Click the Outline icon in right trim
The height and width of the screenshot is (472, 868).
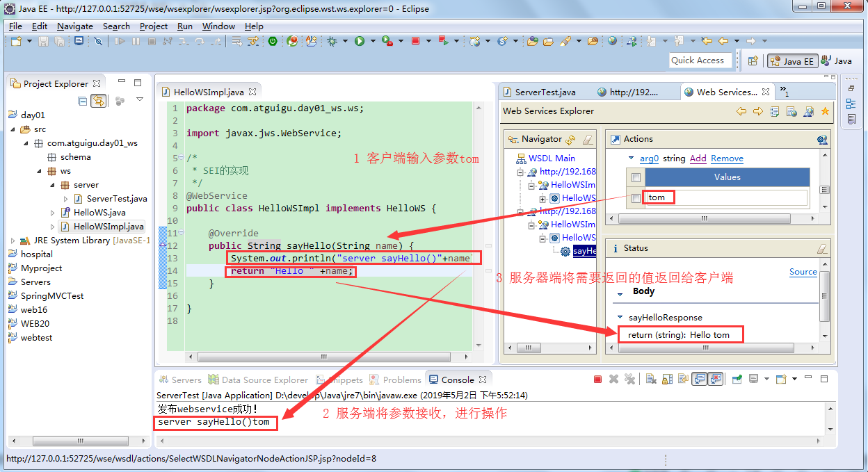click(851, 104)
